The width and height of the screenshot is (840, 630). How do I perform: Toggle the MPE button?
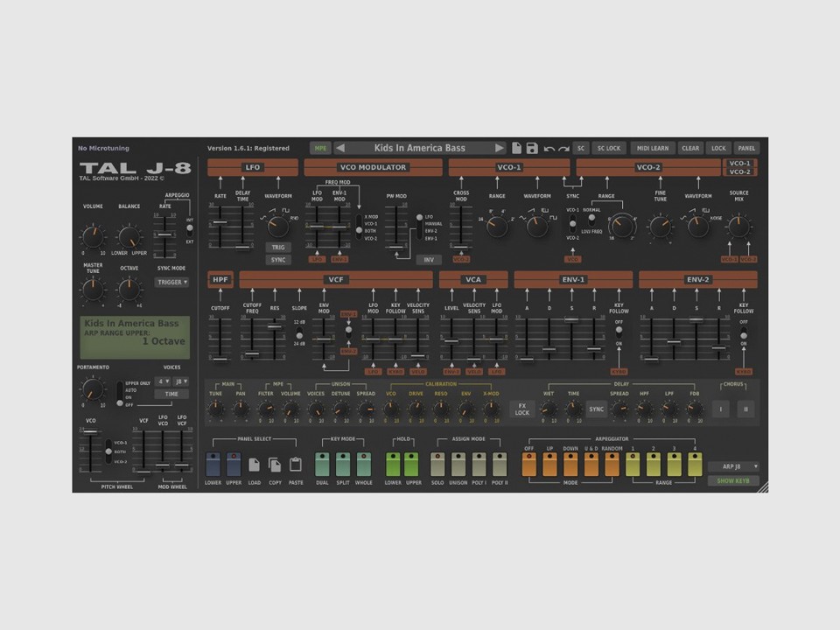pos(320,149)
